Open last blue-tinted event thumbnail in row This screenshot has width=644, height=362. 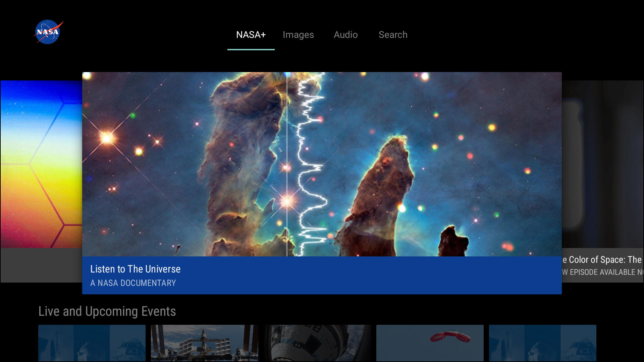coord(543,343)
